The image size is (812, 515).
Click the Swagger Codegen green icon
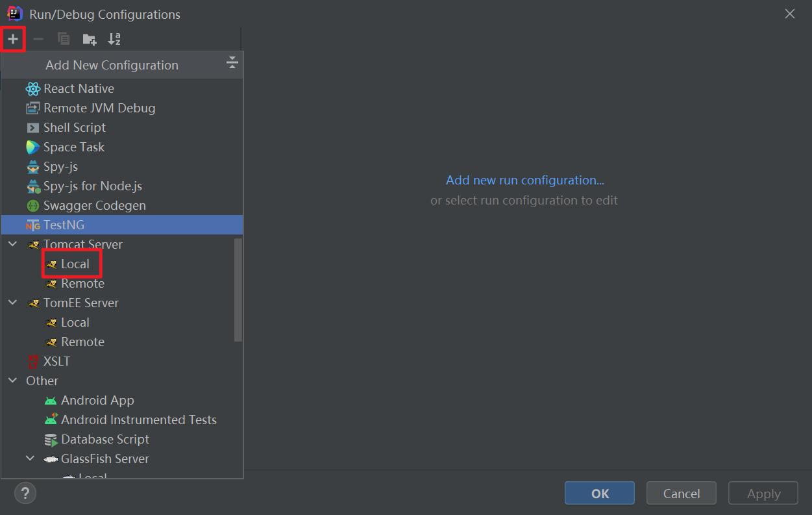pyautogui.click(x=33, y=206)
